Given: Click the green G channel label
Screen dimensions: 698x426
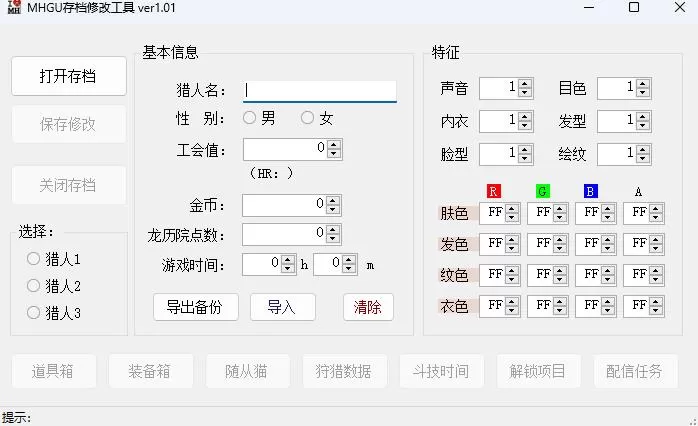Looking at the screenshot, I should coord(543,191).
